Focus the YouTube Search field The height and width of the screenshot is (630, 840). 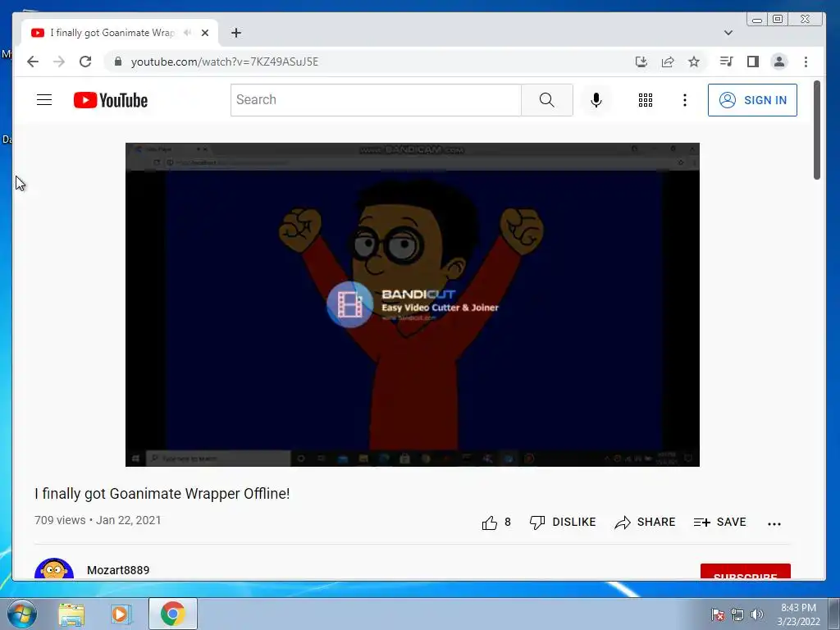[x=376, y=99]
